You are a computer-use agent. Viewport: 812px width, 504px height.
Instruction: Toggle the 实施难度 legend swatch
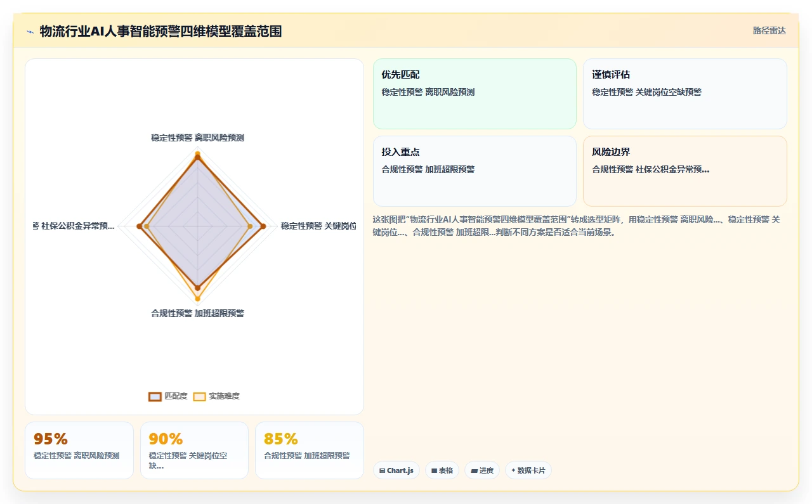199,396
